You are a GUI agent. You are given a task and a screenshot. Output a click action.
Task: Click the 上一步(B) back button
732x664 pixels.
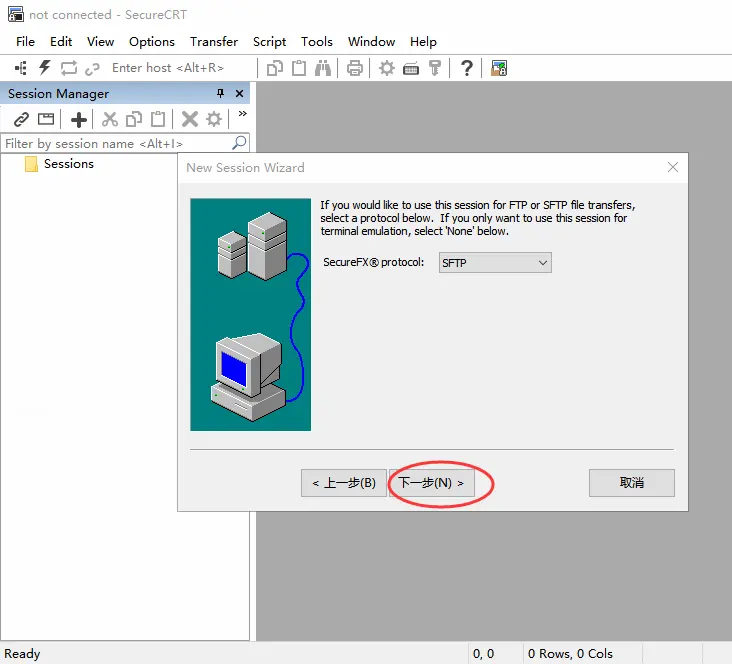pyautogui.click(x=344, y=483)
